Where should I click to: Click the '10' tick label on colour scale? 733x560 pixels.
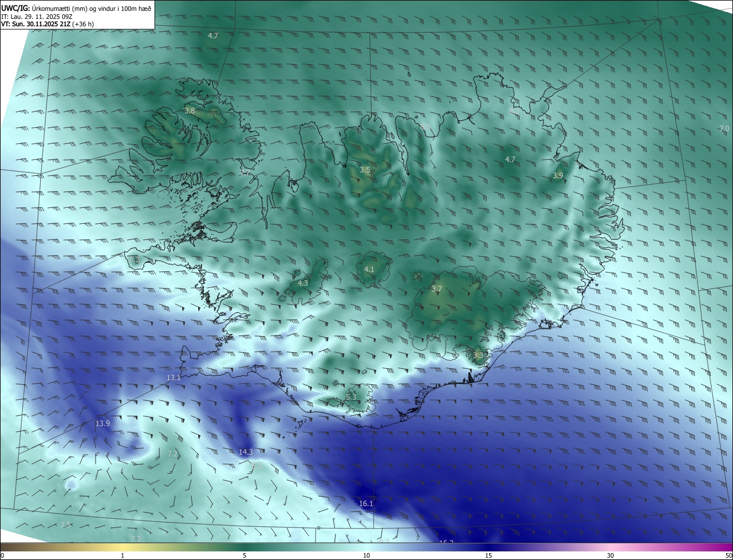pyautogui.click(x=366, y=555)
